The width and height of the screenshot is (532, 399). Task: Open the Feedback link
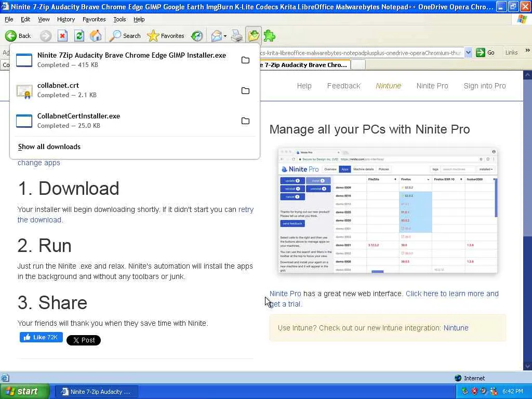pos(344,86)
